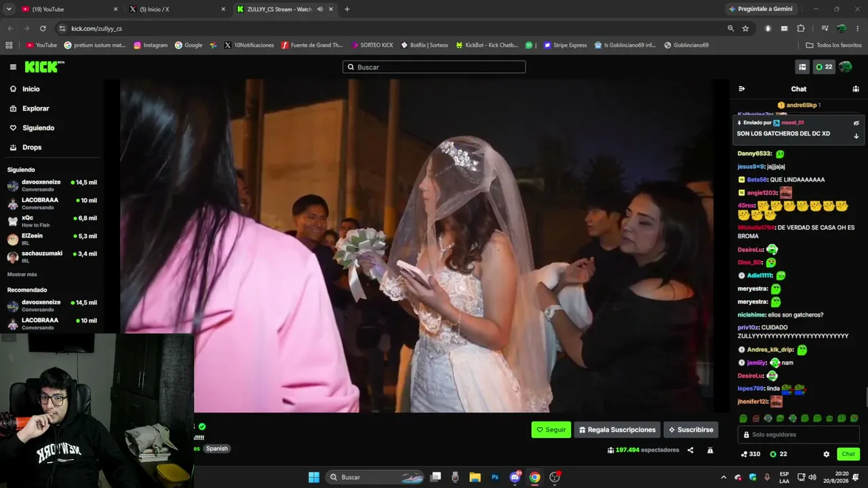Mute the ZULLYY_CS tab audio icon
This screenshot has height=488, width=868.
[320, 9]
